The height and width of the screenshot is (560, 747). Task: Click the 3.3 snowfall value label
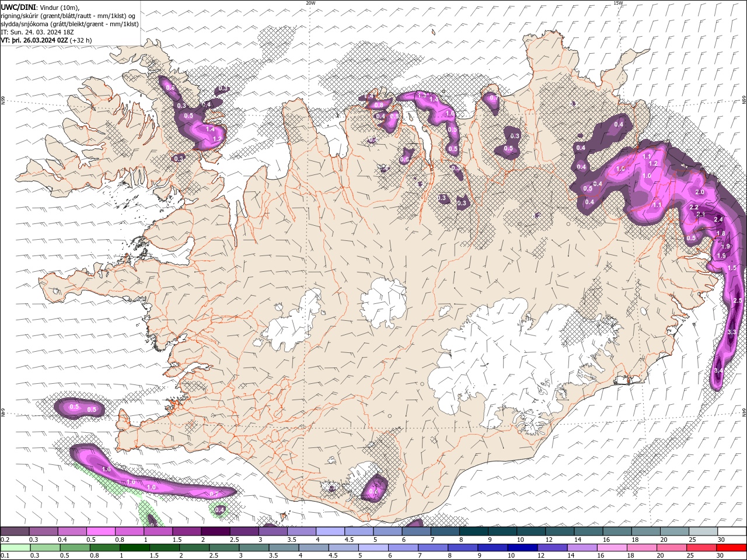coord(732,332)
